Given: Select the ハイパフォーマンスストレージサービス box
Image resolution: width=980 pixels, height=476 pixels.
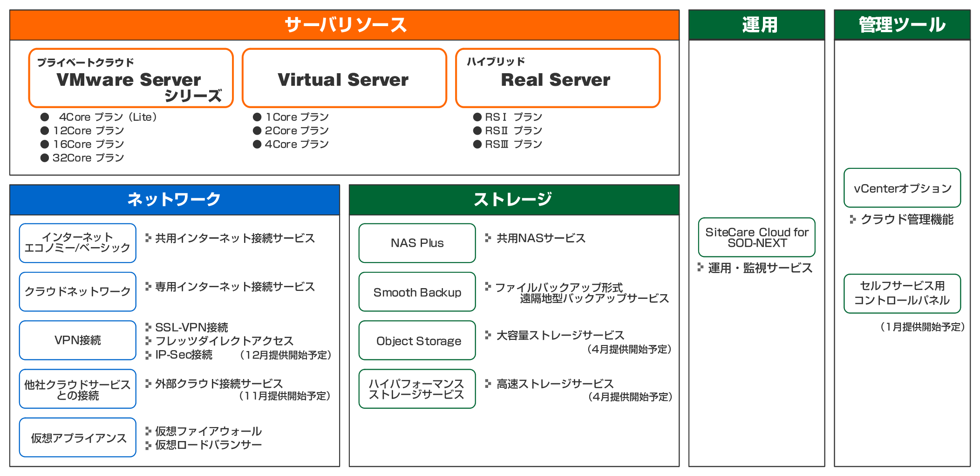Looking at the screenshot, I should coord(417,389).
